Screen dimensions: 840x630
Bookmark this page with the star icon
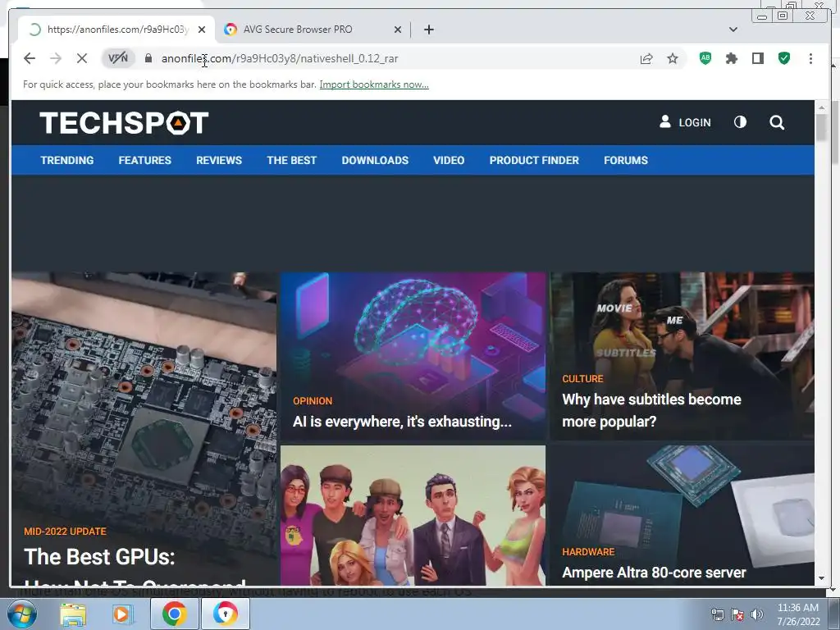tap(673, 58)
